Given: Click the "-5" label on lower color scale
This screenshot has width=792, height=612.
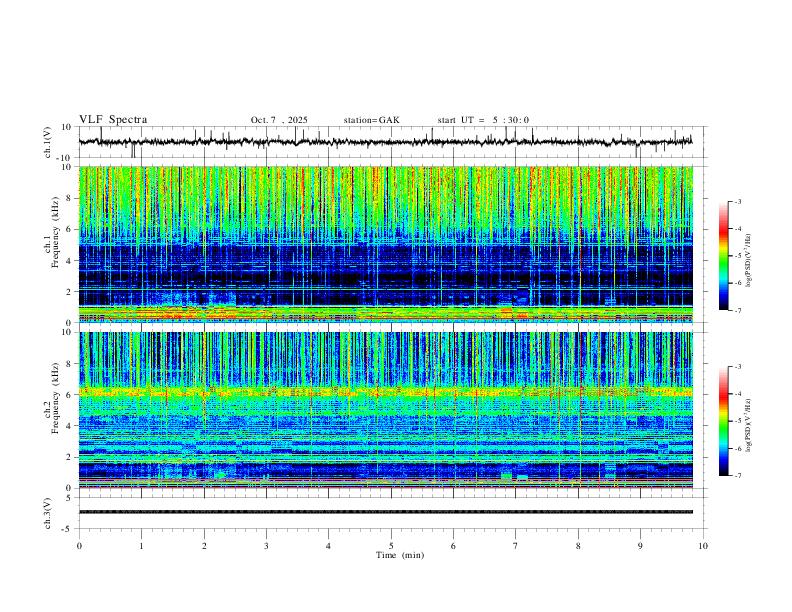Looking at the screenshot, I should (737, 421).
